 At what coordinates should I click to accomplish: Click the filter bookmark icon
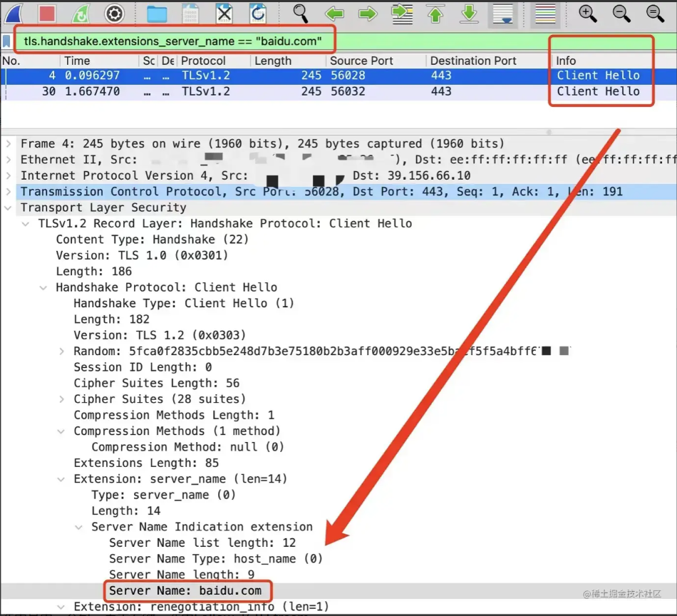click(6, 41)
